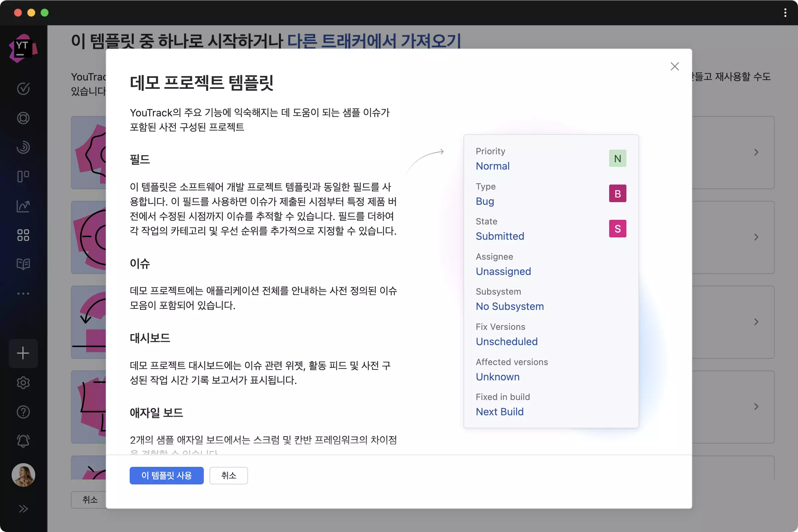Viewport: 798px width, 532px height.
Task: Expand the sidebar with double chevron
Action: (23, 508)
